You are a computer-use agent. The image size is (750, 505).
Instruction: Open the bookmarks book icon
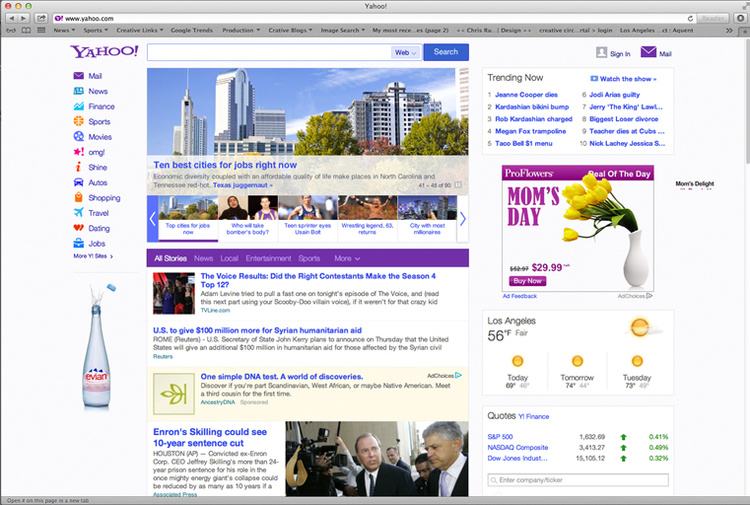tap(26, 30)
